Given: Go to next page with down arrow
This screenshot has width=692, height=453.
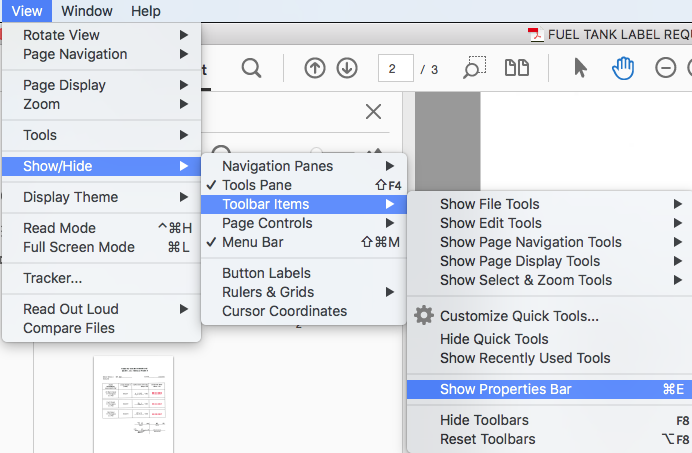Looking at the screenshot, I should click(347, 68).
